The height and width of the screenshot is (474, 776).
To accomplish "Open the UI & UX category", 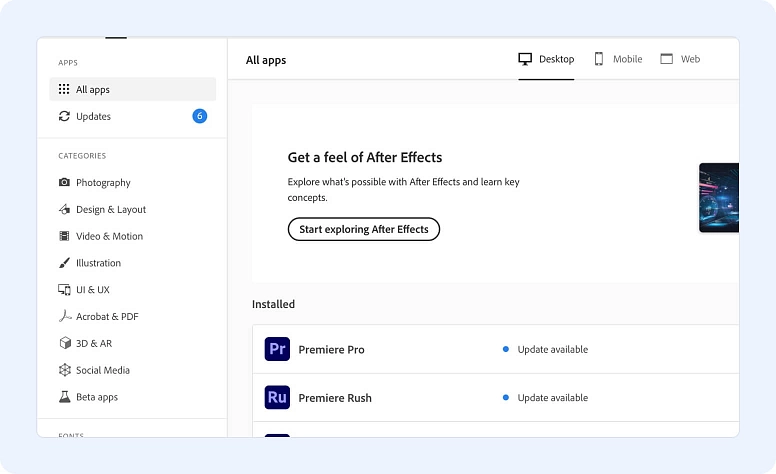I will [x=93, y=290].
